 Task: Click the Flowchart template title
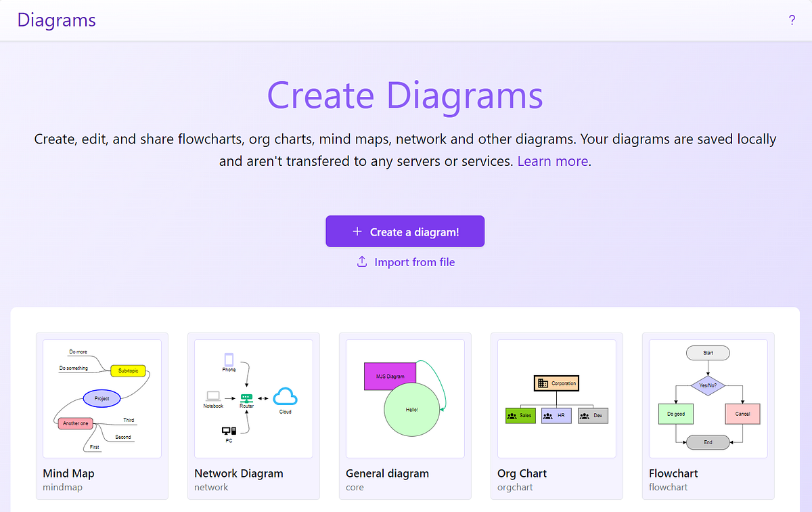(x=673, y=473)
